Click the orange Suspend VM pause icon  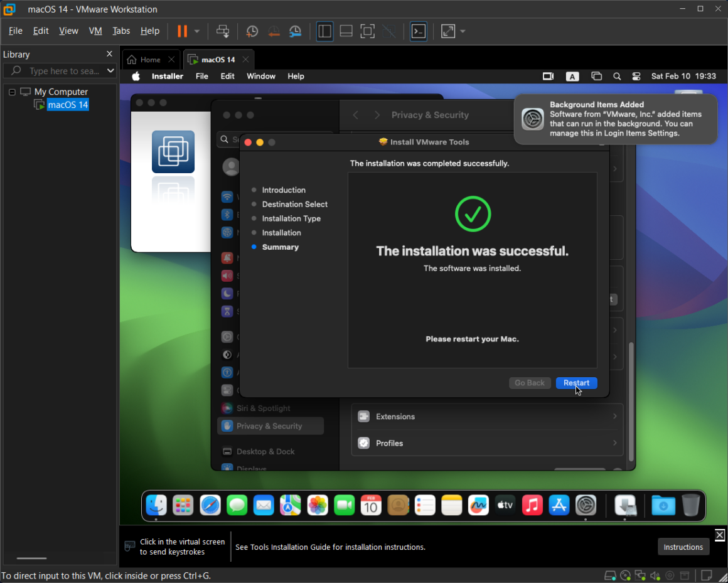point(183,31)
